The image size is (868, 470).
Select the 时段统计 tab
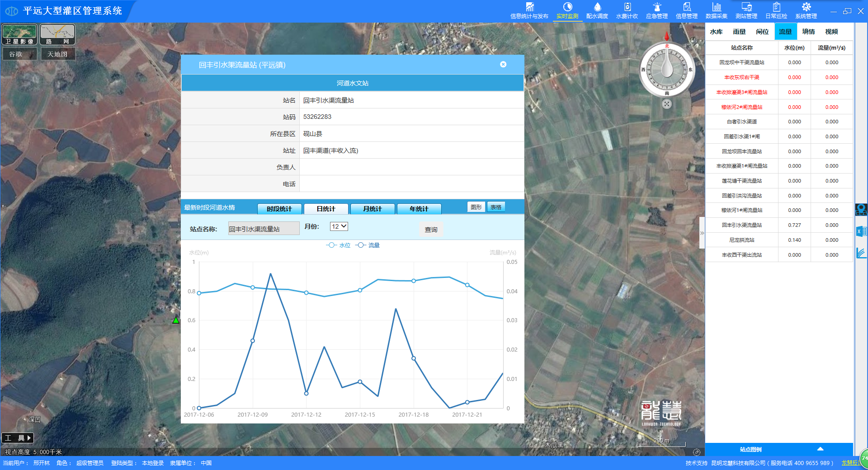[x=279, y=209]
